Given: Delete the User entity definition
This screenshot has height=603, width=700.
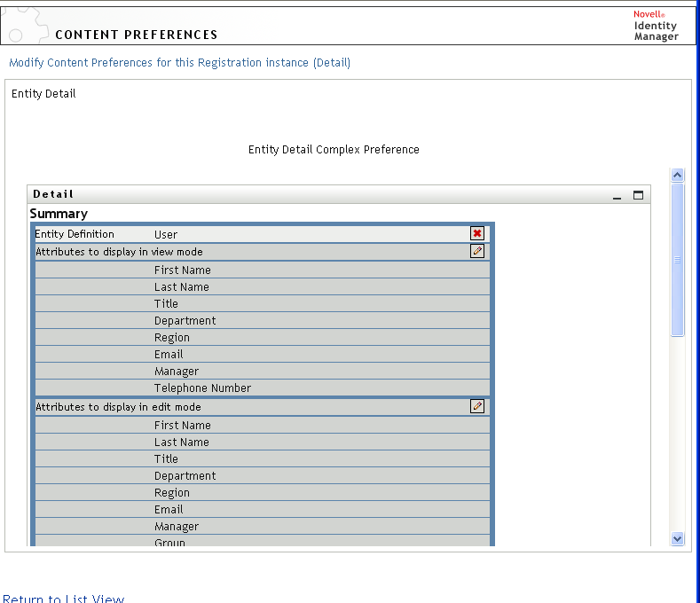Looking at the screenshot, I should [477, 234].
